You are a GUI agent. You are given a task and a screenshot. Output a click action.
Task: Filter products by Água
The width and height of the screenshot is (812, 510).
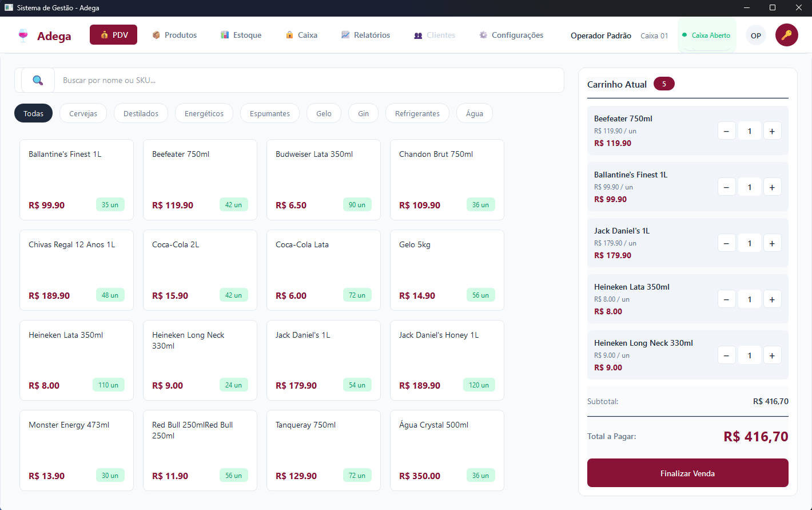(x=475, y=113)
